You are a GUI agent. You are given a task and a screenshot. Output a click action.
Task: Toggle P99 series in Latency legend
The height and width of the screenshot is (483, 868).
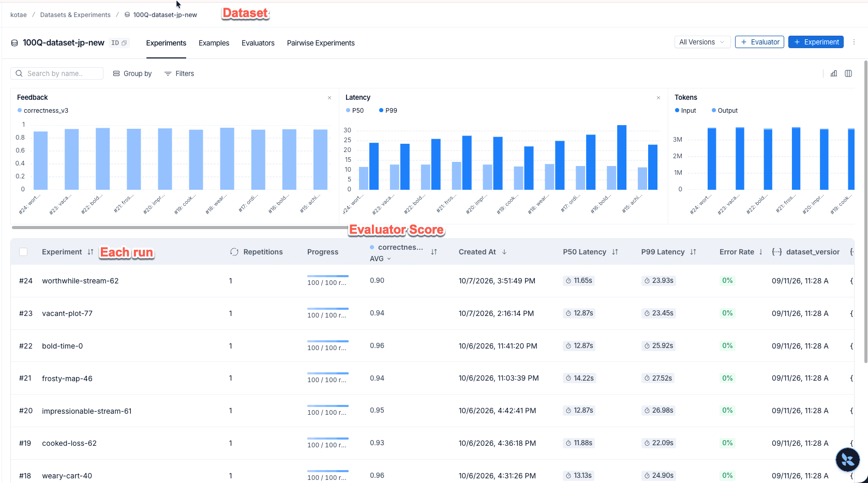(x=388, y=111)
